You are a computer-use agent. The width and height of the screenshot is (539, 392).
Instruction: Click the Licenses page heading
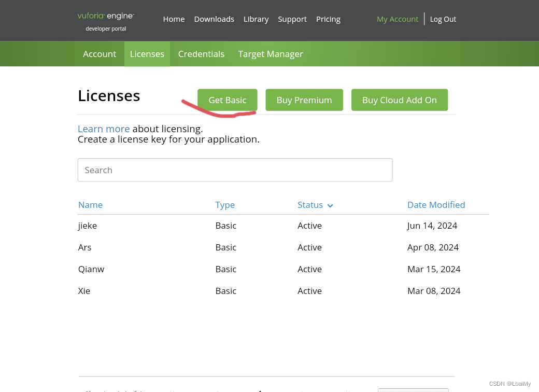tap(109, 95)
